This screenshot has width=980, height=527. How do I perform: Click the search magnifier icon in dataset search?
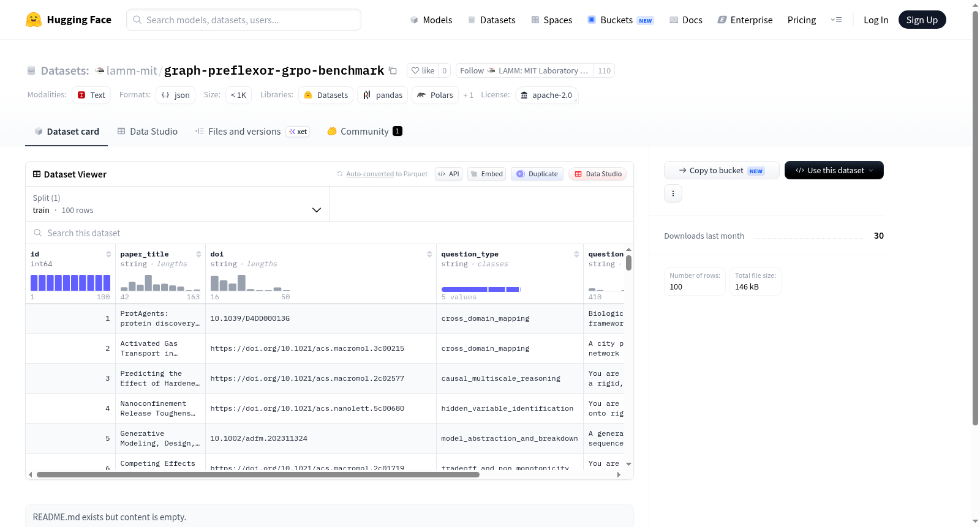click(x=38, y=233)
